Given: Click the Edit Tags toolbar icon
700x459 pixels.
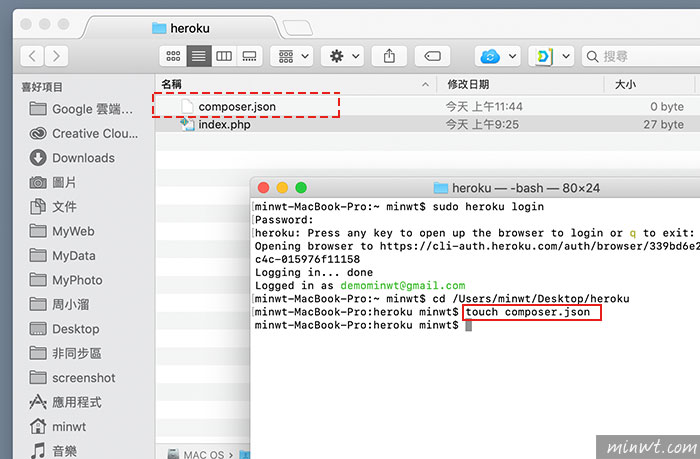Looking at the screenshot, I should click(432, 56).
